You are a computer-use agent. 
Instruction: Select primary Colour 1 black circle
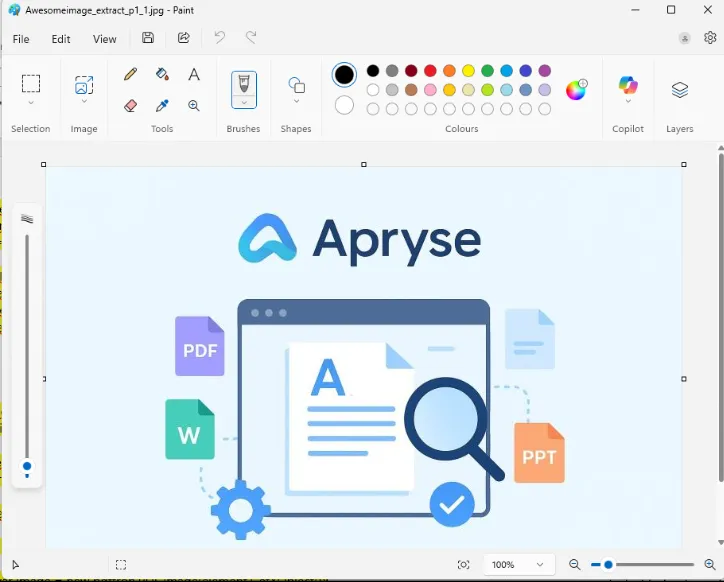(344, 75)
